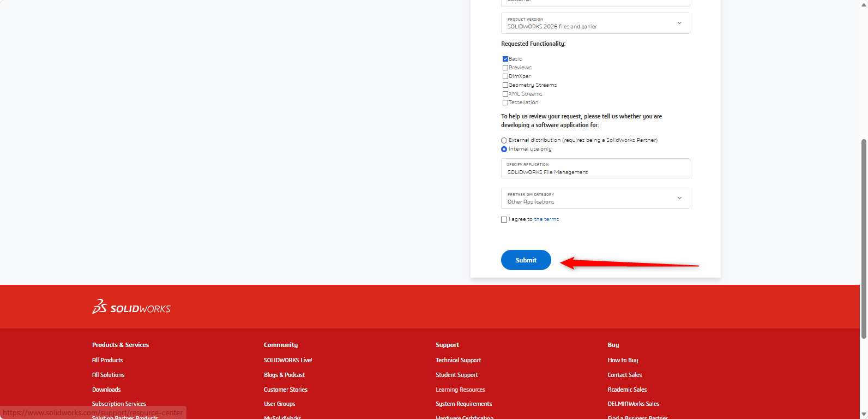Image resolution: width=868 pixels, height=419 pixels.
Task: Open Customer Stories link
Action: 286,390
